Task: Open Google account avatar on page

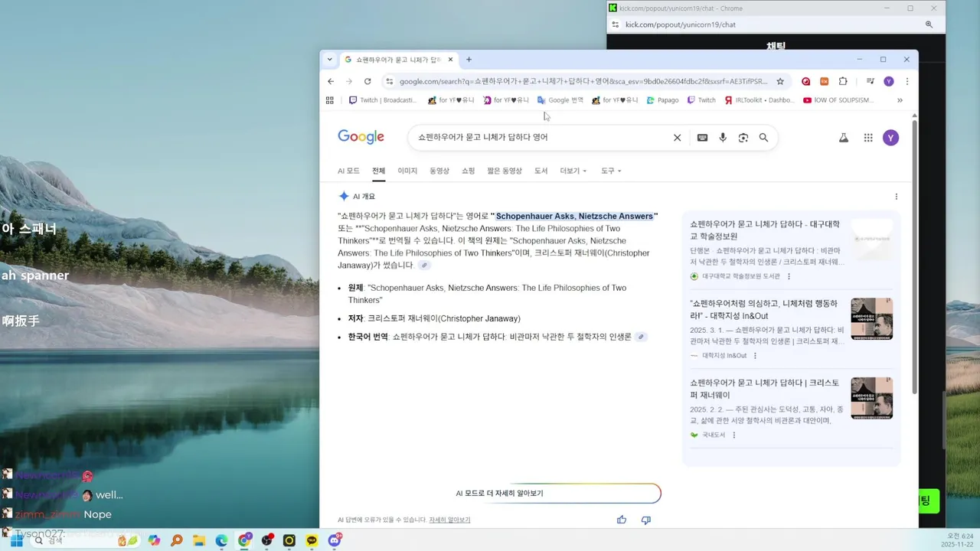Action: [x=890, y=138]
